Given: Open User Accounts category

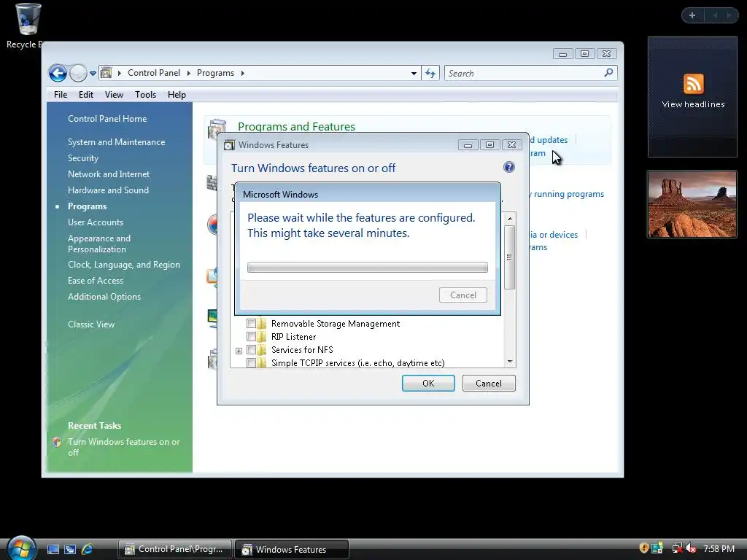Looking at the screenshot, I should click(x=96, y=222).
